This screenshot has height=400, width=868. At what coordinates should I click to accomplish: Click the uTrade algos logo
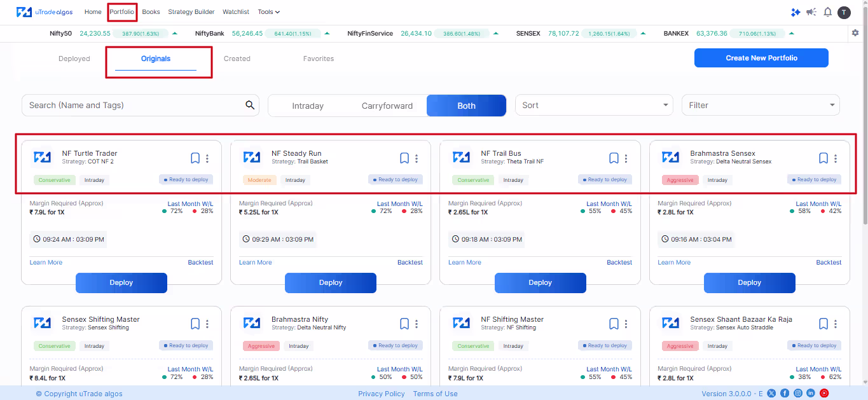click(45, 12)
